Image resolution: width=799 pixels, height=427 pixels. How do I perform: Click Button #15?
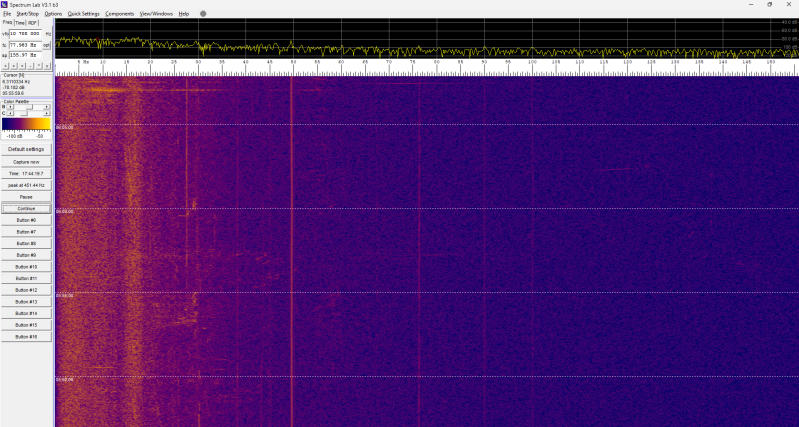pyautogui.click(x=26, y=325)
